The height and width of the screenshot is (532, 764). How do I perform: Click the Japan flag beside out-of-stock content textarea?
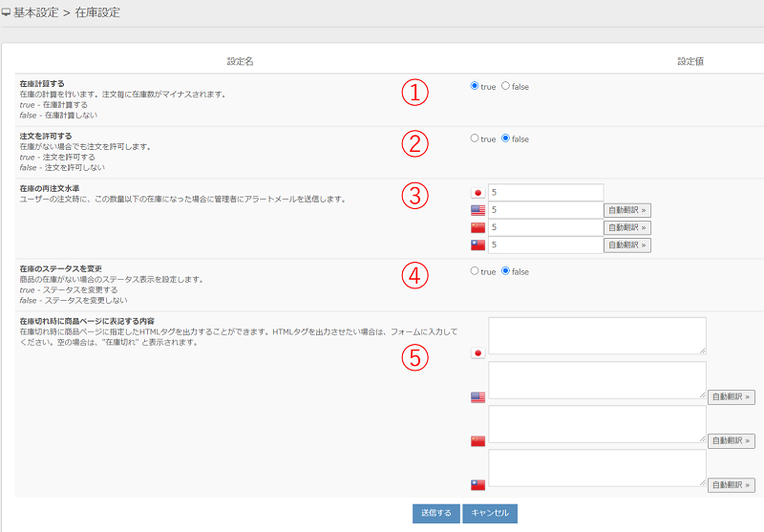(477, 352)
